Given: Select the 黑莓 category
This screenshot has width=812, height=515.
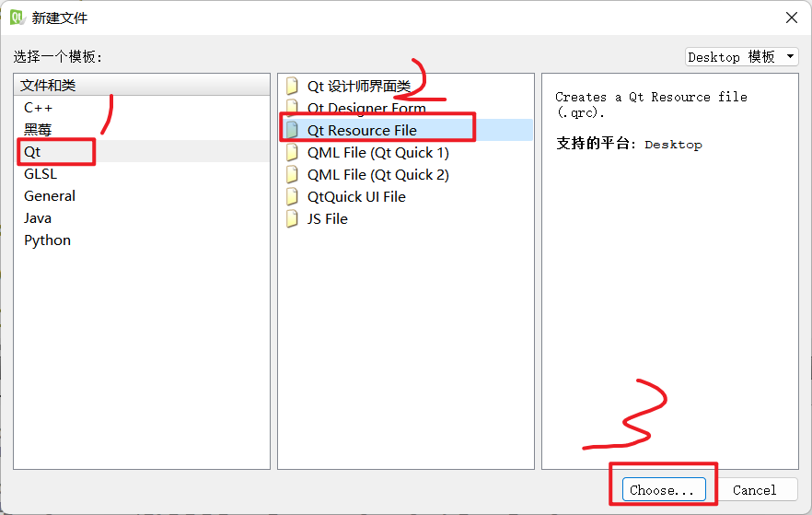Looking at the screenshot, I should pos(142,130).
